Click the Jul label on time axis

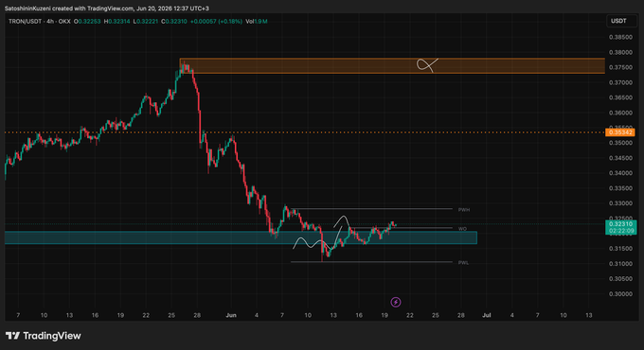click(487, 315)
